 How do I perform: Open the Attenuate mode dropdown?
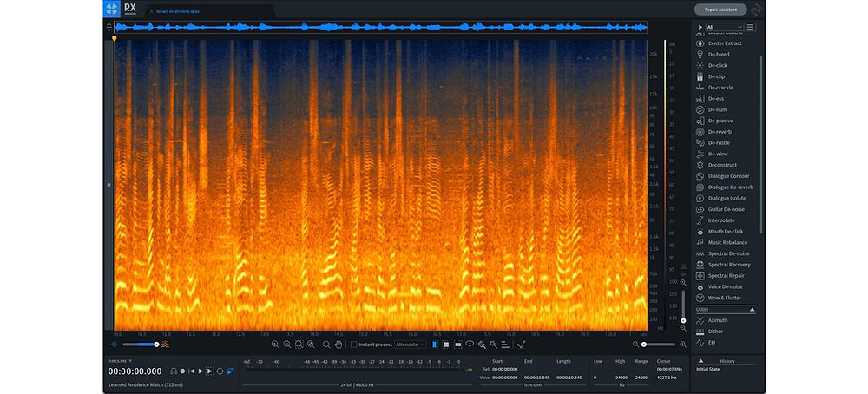pyautogui.click(x=411, y=345)
